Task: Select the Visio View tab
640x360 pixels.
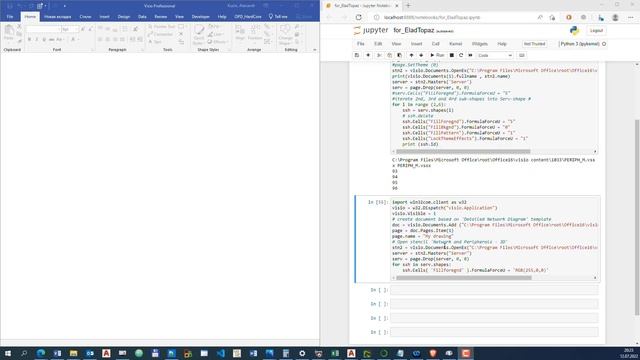Action: coord(179,17)
